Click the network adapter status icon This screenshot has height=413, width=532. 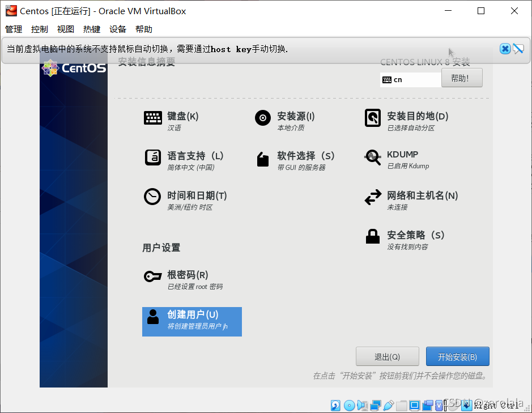(376, 406)
